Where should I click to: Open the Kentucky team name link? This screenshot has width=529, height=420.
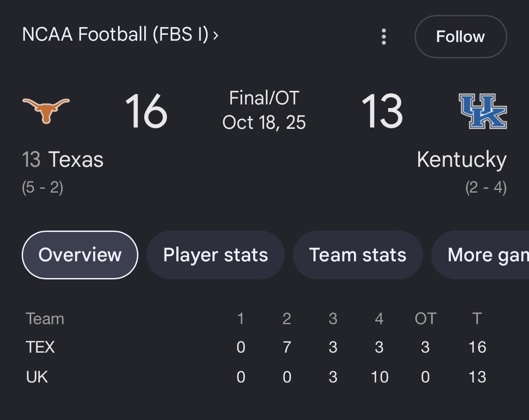462,160
